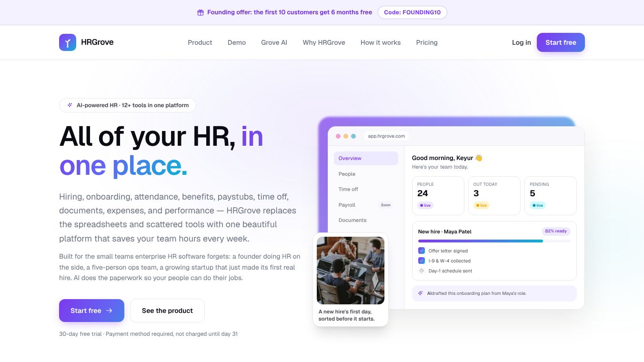
Task: Click the arrow icon inside the Start free button
Action: pos(109,311)
